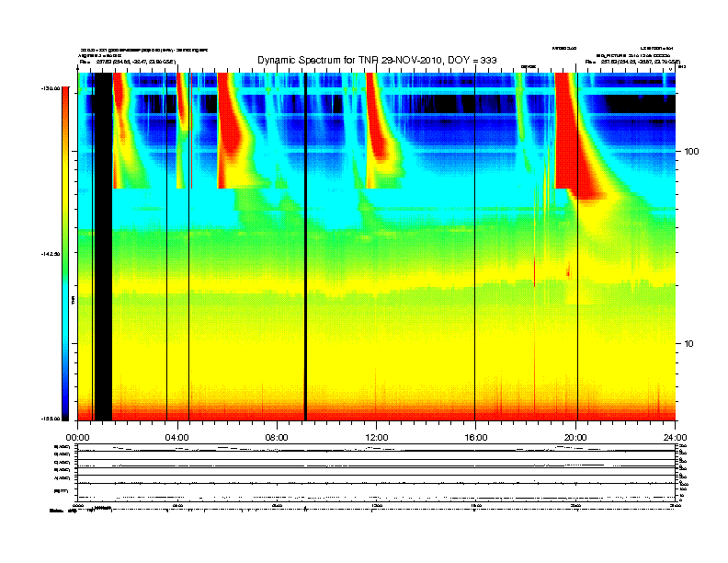The image size is (728, 563).
Task: Click the "12:00" time axis label
Action: [x=377, y=438]
